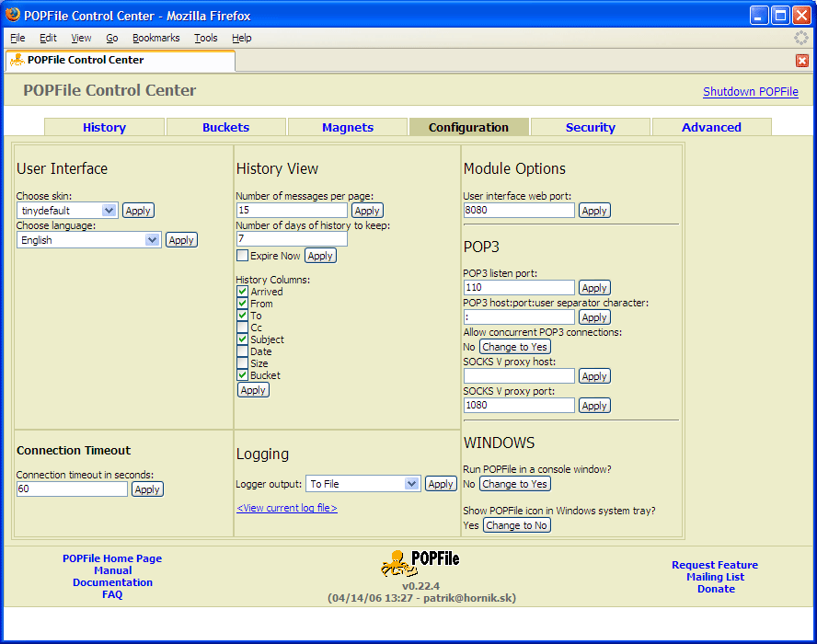Select the Configuration tab

tap(468, 127)
